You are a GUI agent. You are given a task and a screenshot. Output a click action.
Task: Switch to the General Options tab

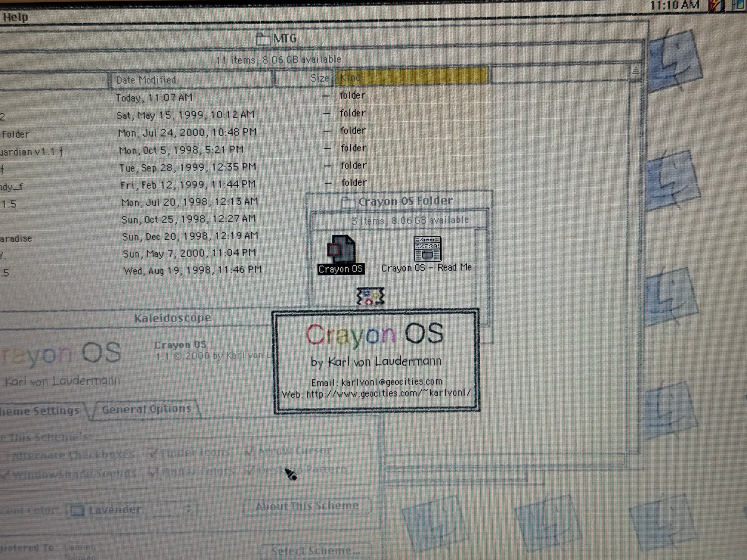(146, 409)
